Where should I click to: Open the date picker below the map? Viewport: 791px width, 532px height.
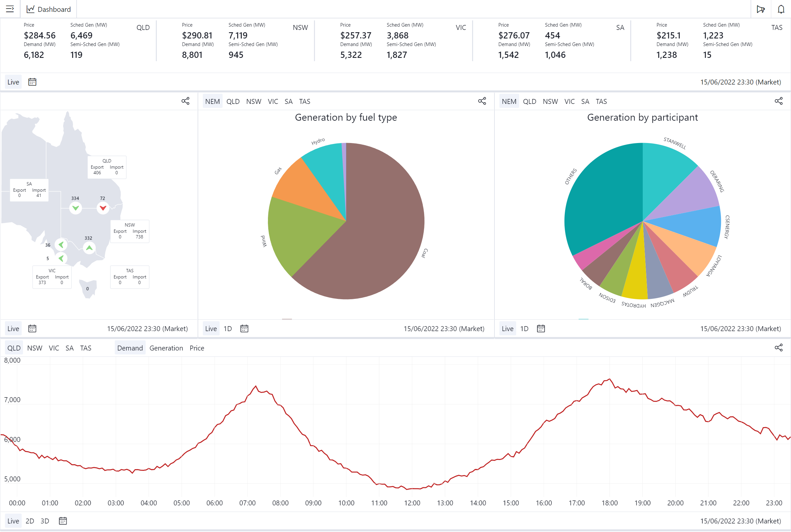[32, 328]
